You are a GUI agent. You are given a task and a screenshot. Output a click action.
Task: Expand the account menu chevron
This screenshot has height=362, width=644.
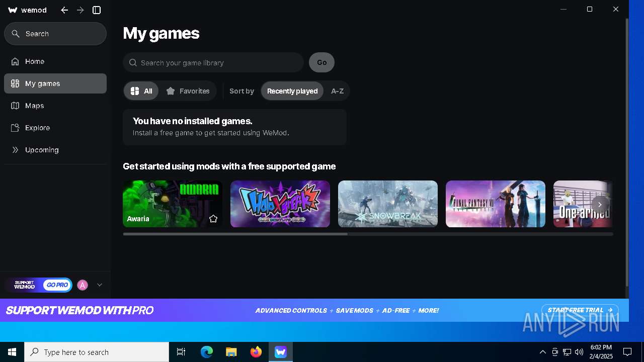click(x=100, y=285)
